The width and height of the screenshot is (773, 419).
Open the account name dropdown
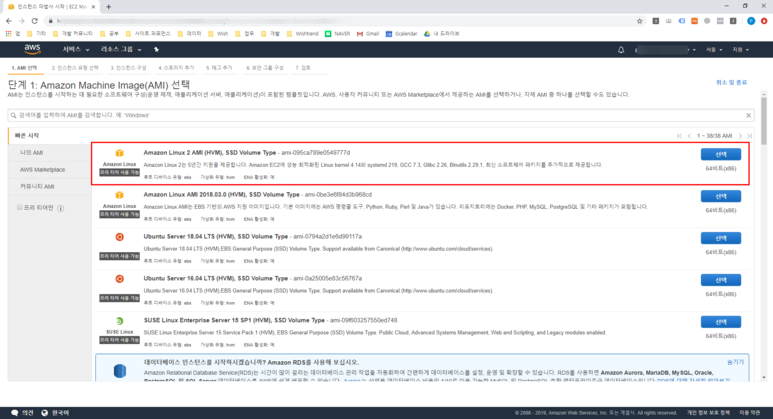point(666,49)
